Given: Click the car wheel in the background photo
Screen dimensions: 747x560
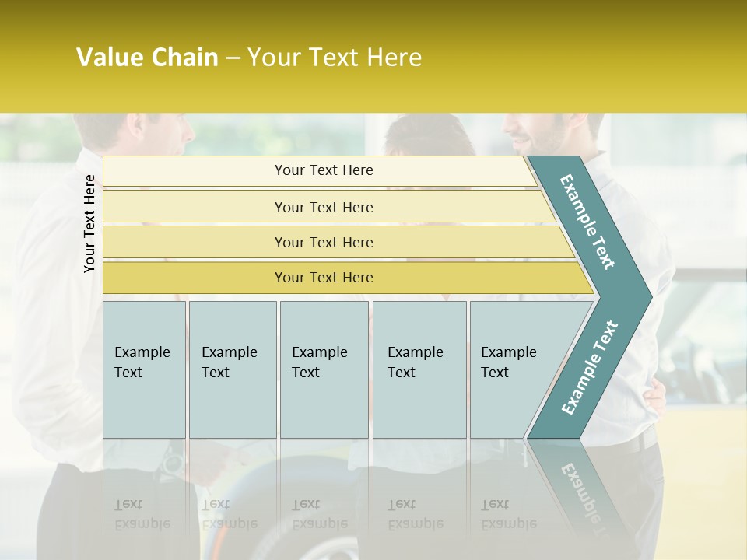Looking at the screenshot, I should pyautogui.click(x=311, y=537).
